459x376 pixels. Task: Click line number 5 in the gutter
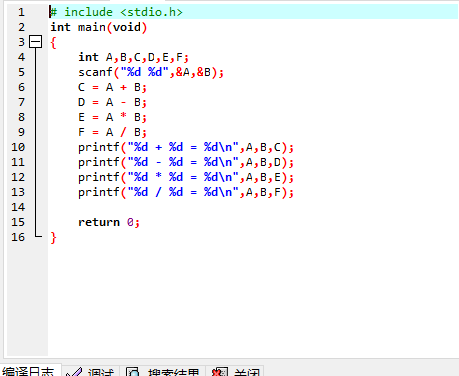[x=21, y=72]
